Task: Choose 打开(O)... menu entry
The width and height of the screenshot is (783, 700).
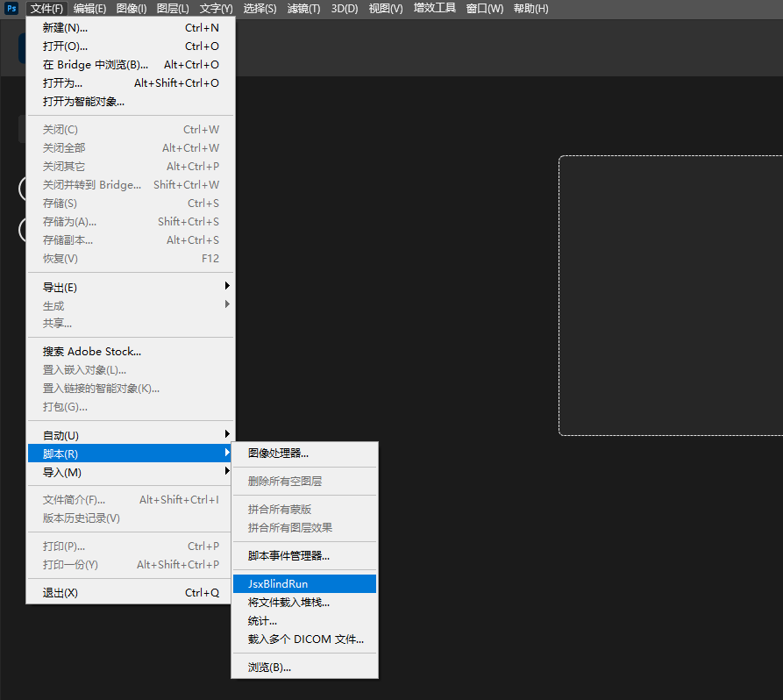Action: 66,46
